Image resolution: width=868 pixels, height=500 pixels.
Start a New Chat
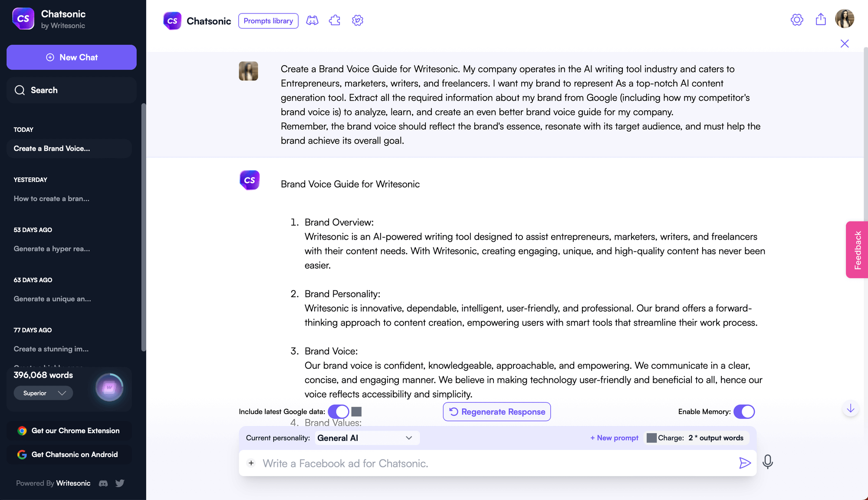(x=72, y=57)
